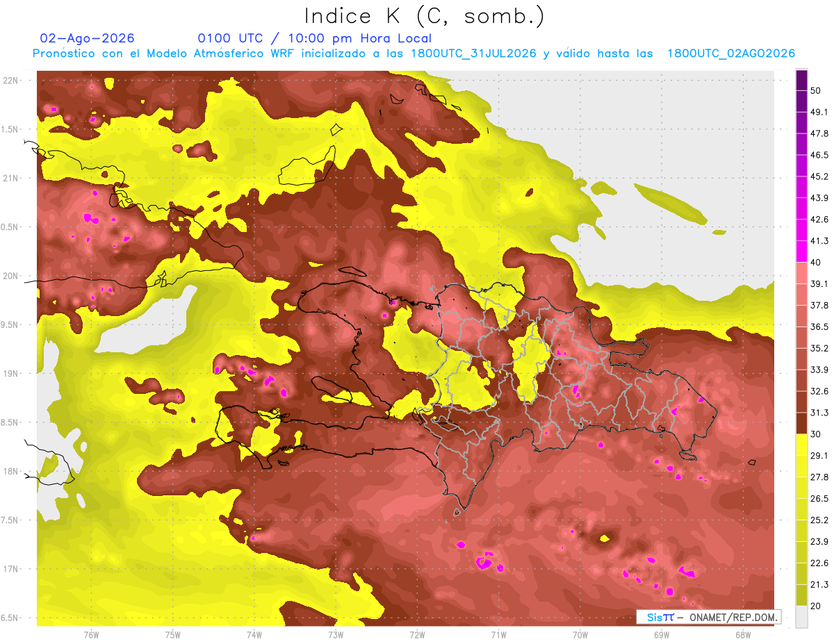Click the colorbar value '39.1'
Image resolution: width=834 pixels, height=644 pixels.
820,284
